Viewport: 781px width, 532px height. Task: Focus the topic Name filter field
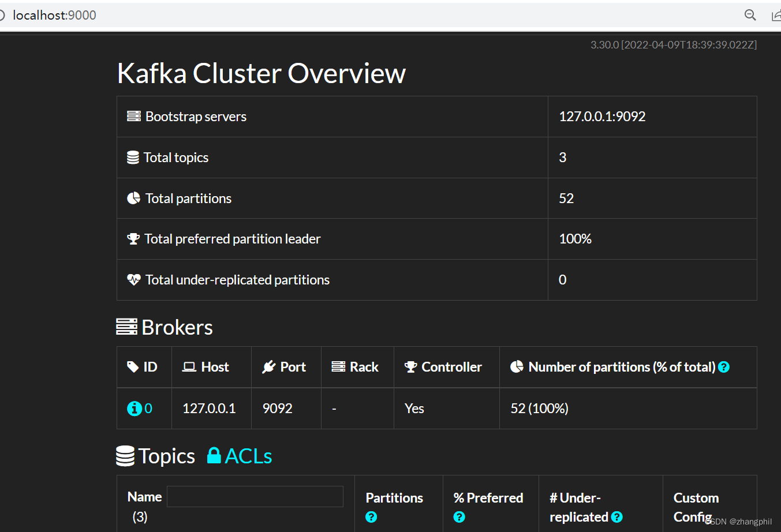point(255,497)
